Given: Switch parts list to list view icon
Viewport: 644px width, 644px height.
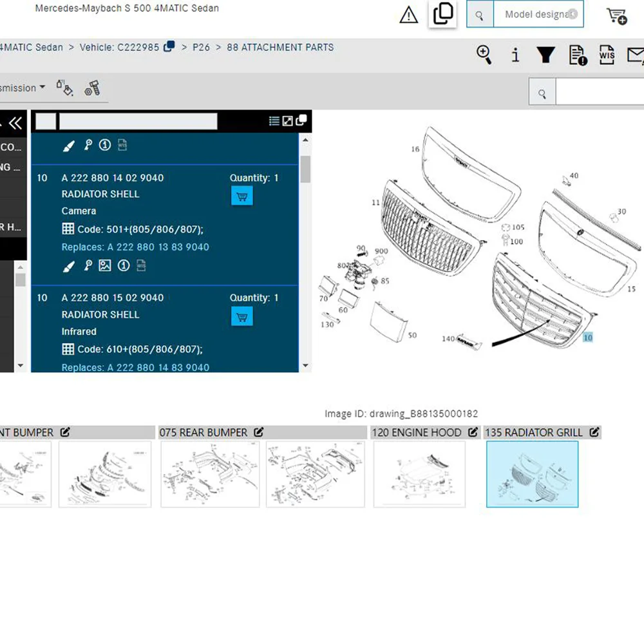Looking at the screenshot, I should 274,121.
